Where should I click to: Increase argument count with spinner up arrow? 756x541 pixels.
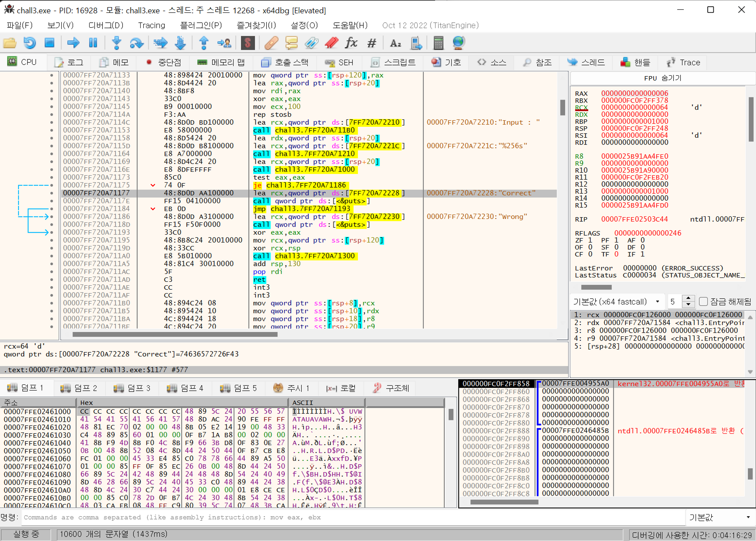click(688, 298)
